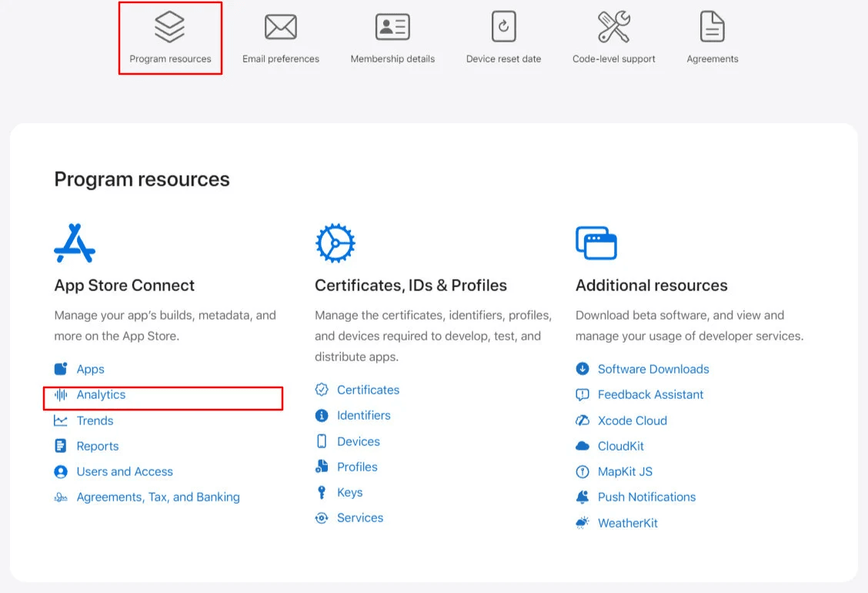Open the Identifiers link

(x=363, y=416)
